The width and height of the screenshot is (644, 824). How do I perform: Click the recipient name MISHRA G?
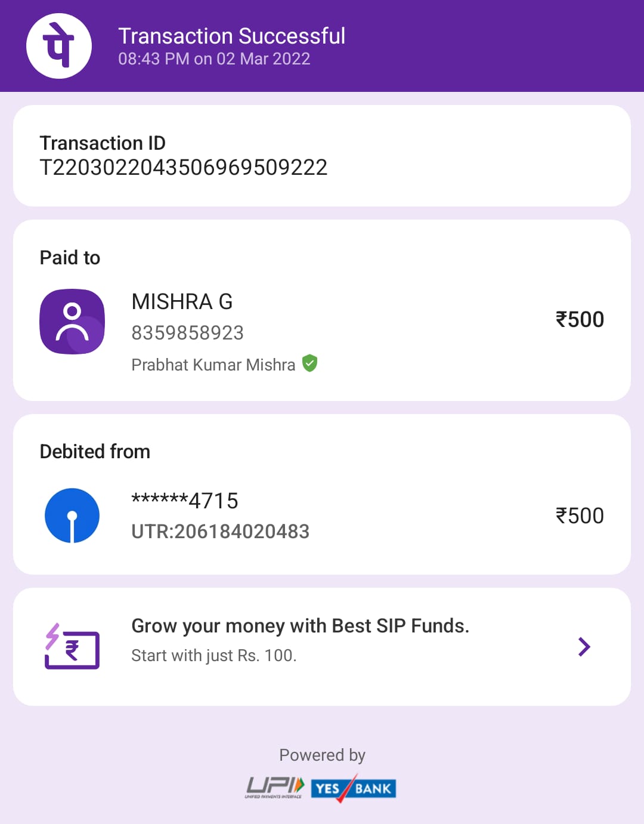coord(182,302)
